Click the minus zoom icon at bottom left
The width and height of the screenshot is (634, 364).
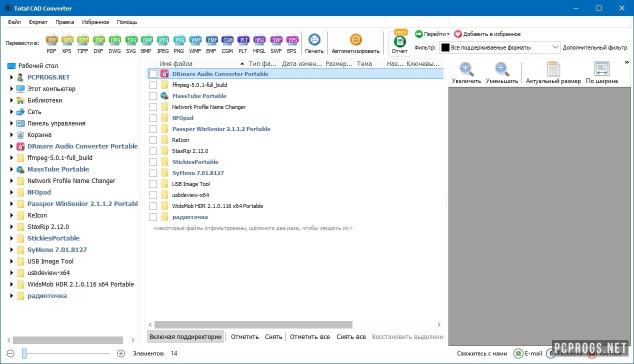[10, 353]
